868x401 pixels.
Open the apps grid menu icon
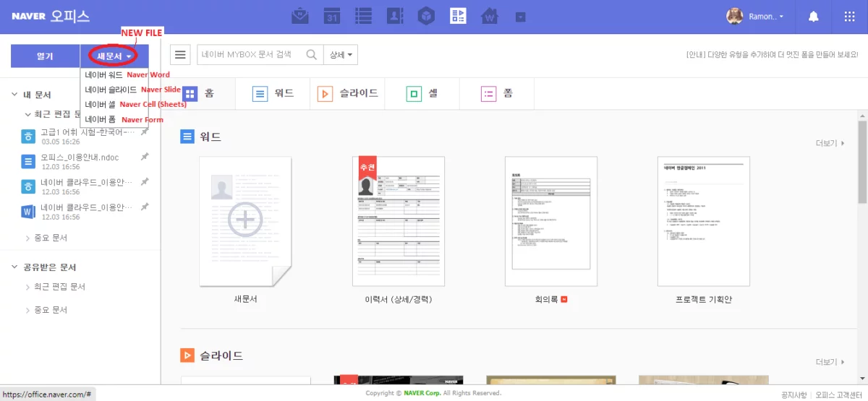point(850,16)
